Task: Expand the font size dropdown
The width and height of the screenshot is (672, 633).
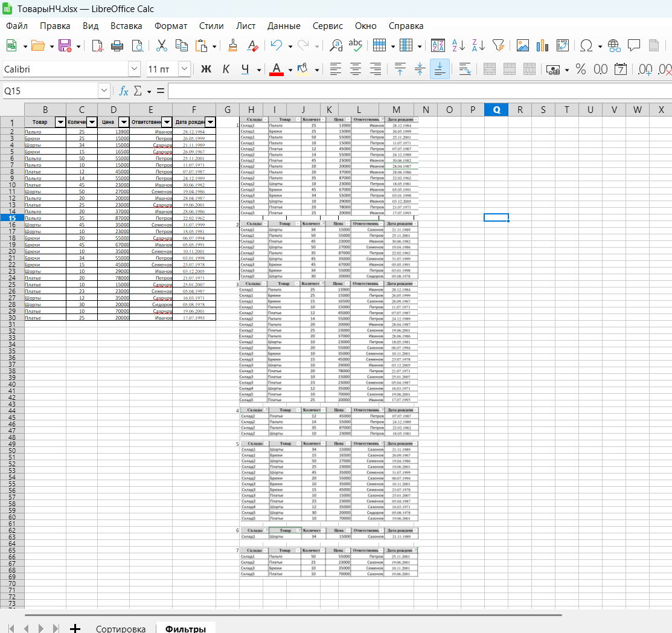Action: [184, 69]
